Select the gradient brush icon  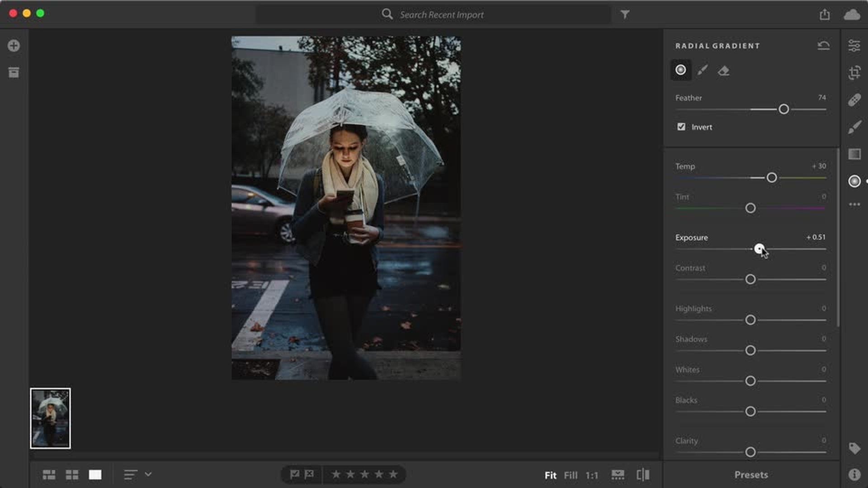(x=702, y=70)
